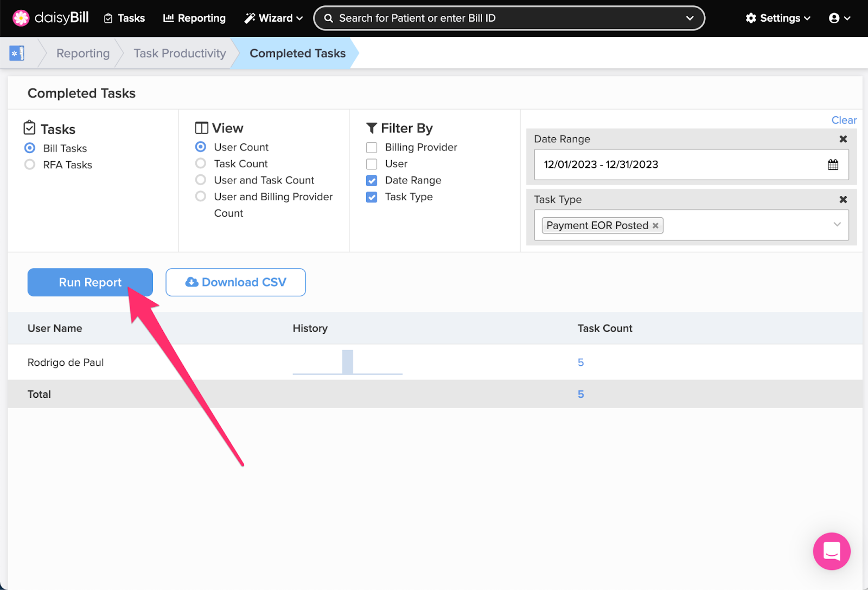Click the date range input field

coord(691,164)
